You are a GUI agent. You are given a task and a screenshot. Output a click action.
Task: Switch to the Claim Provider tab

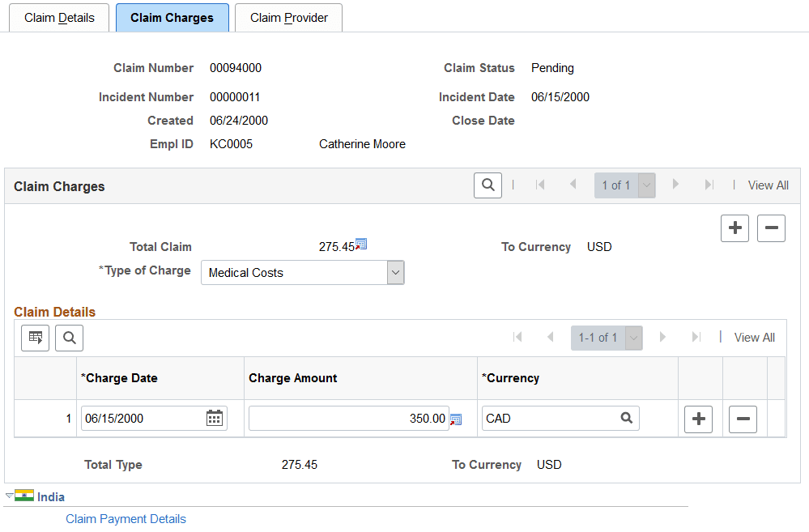[288, 17]
